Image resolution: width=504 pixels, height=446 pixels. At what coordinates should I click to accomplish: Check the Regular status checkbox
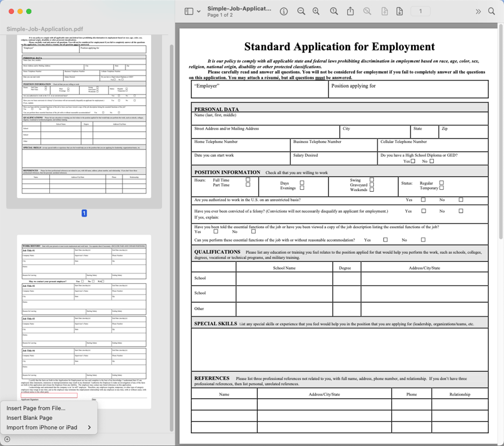(441, 183)
